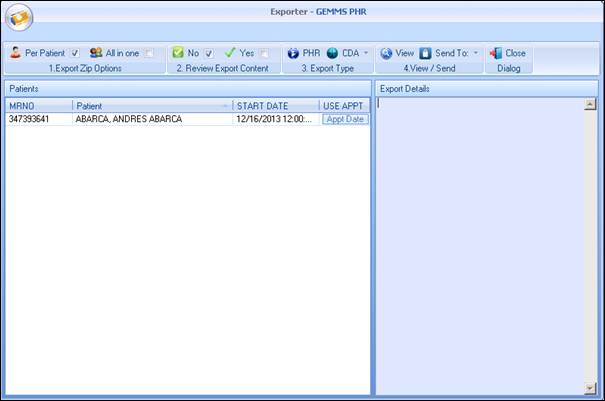Click the View magnifier icon
This screenshot has width=605, height=401.
[386, 53]
